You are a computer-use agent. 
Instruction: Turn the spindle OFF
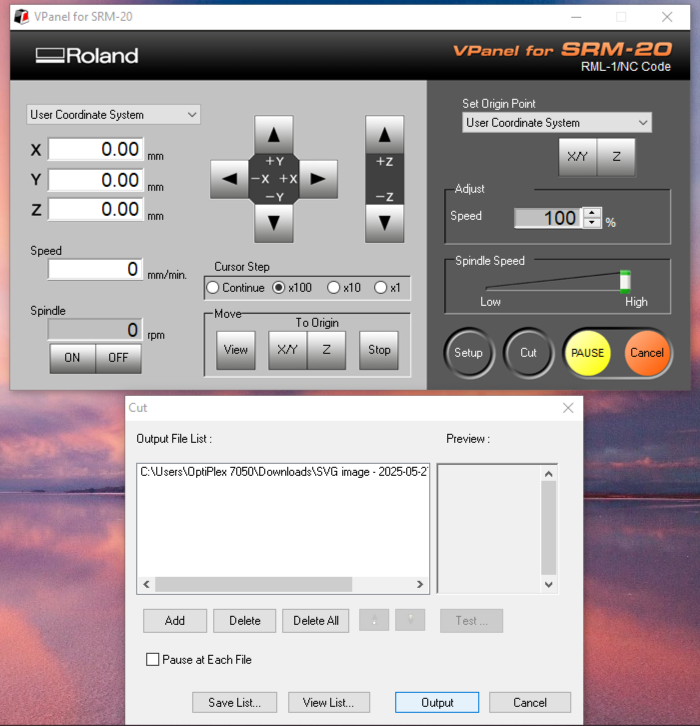pos(118,358)
